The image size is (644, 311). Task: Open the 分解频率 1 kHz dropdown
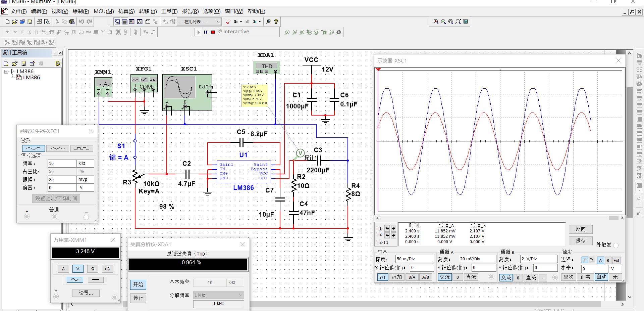(x=218, y=295)
